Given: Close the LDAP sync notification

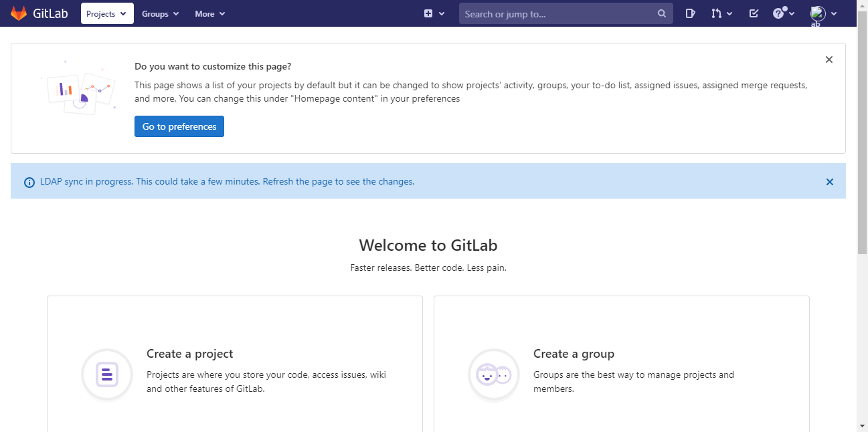Looking at the screenshot, I should click(829, 181).
